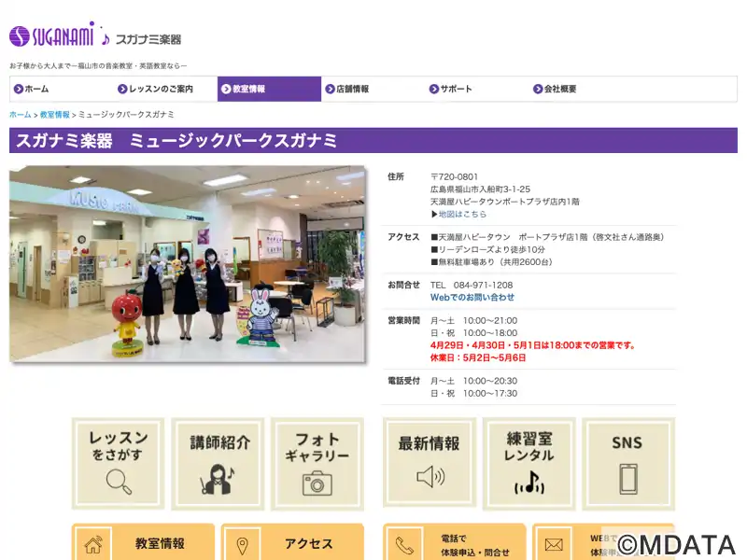Viewport: 747px width, 560px height.
Task: Click 電話で体験申込・問合せ button
Action: coord(455,542)
